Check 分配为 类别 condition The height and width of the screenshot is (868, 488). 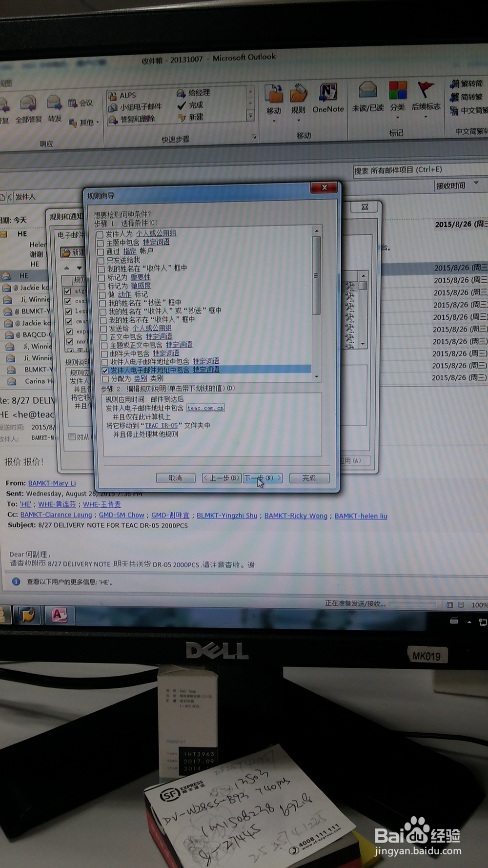tap(105, 379)
